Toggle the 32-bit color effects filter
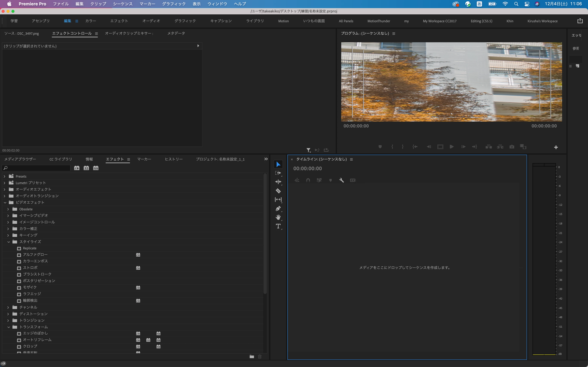This screenshot has width=588, height=367. click(x=86, y=168)
